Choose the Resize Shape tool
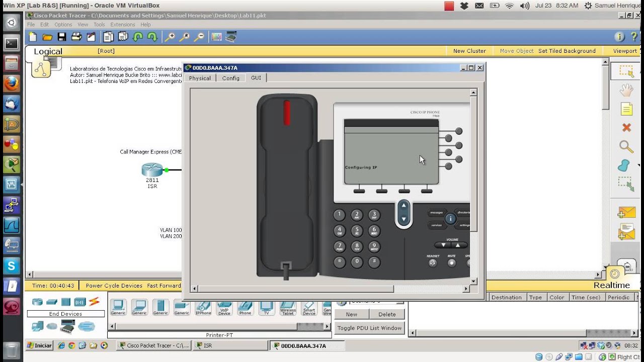644x362 pixels. click(x=626, y=184)
